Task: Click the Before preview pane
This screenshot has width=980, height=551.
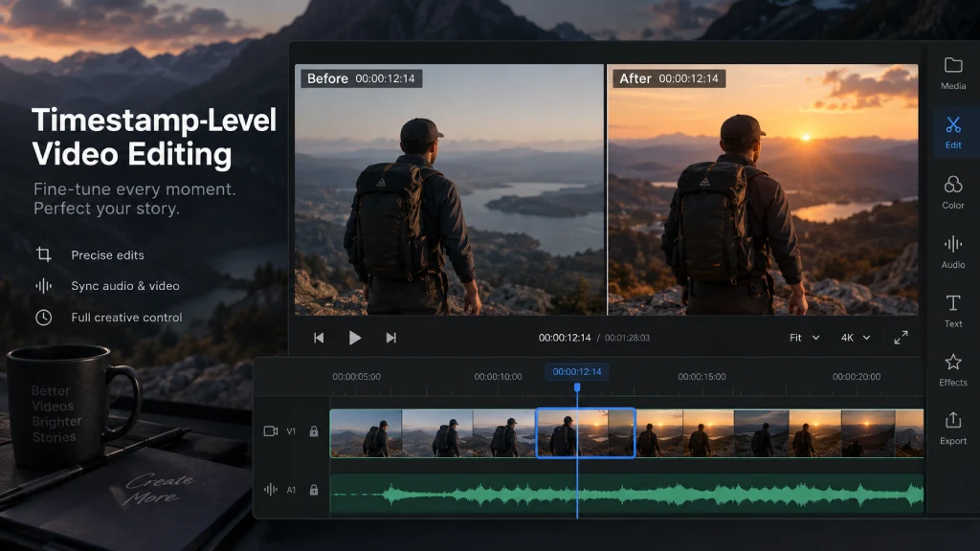Action: (450, 190)
